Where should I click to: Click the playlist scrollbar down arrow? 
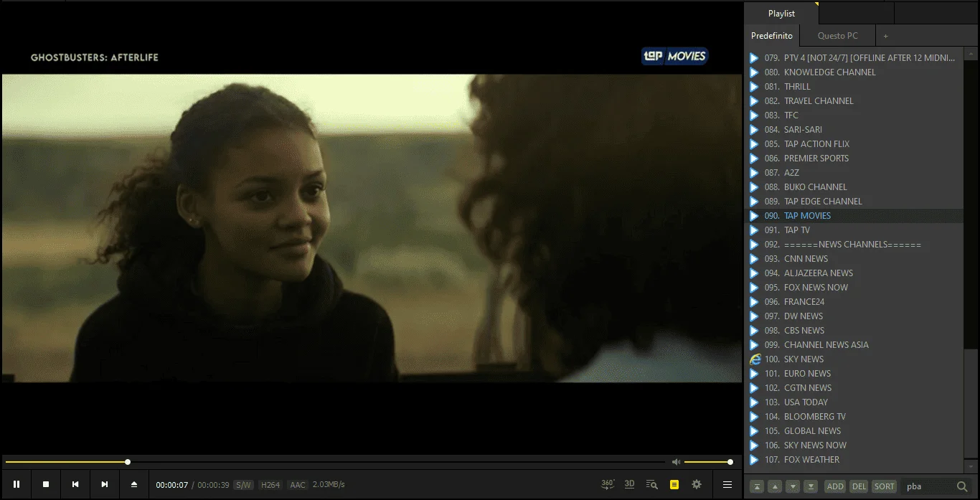click(x=971, y=466)
